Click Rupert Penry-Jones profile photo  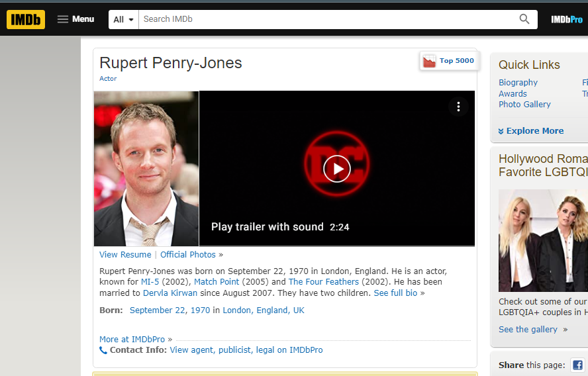point(146,169)
